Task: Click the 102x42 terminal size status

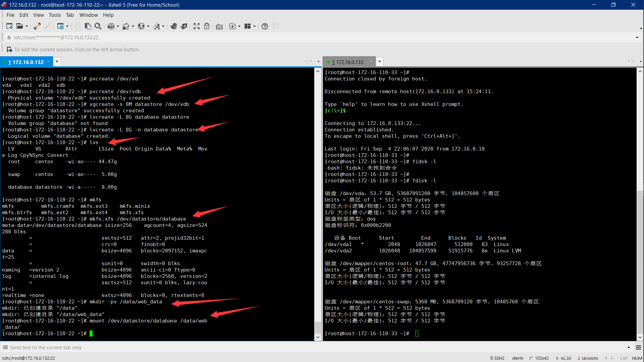Action: point(539,358)
